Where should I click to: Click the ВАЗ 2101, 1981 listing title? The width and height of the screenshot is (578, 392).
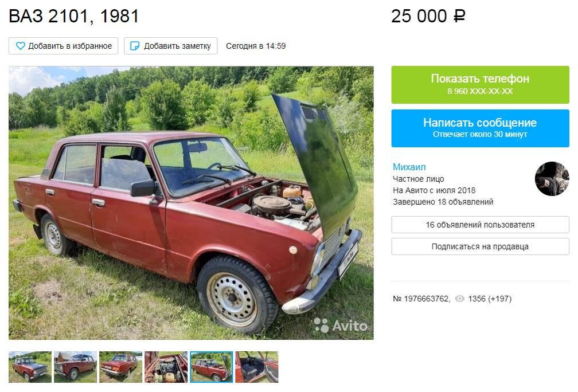[x=74, y=16]
